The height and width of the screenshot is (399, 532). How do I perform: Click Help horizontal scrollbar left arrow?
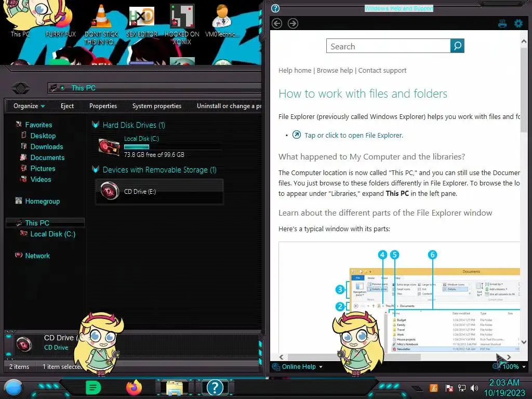point(281,357)
